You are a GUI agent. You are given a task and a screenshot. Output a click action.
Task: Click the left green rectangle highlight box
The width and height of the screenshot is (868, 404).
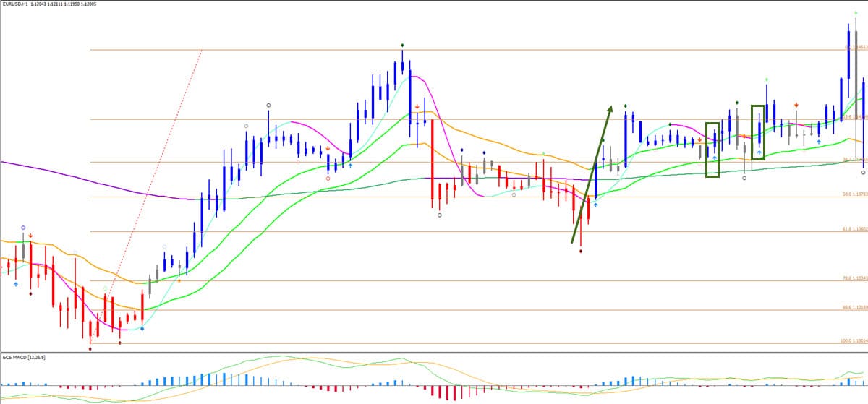click(713, 150)
